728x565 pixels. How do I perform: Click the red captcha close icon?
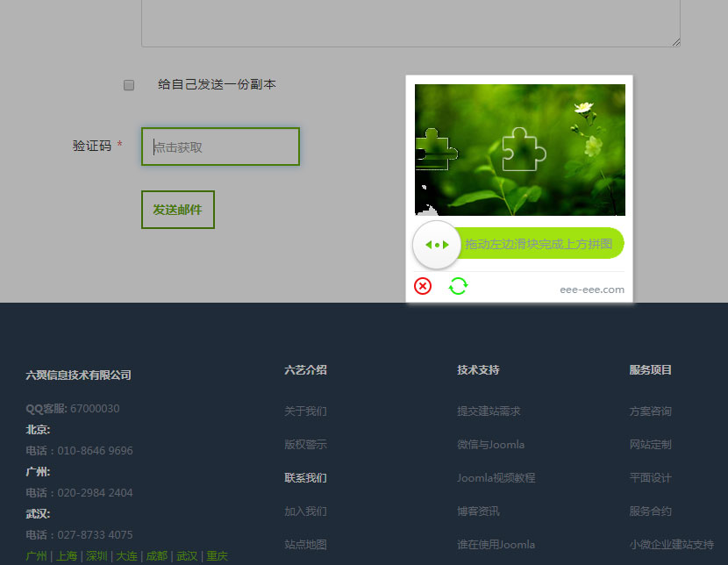(423, 286)
